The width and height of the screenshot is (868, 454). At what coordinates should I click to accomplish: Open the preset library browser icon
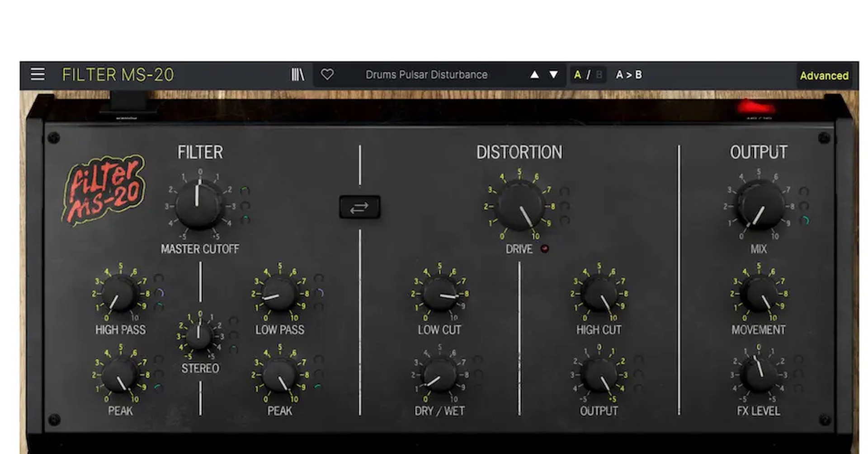point(297,75)
